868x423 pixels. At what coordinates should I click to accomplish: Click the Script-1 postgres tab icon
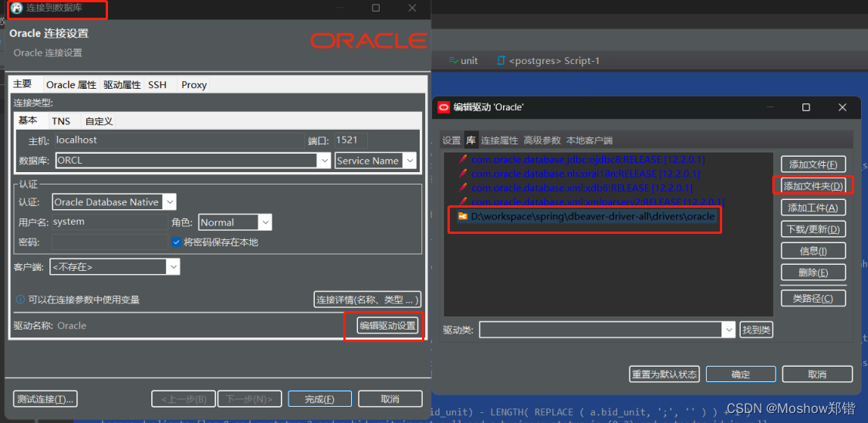coord(502,60)
